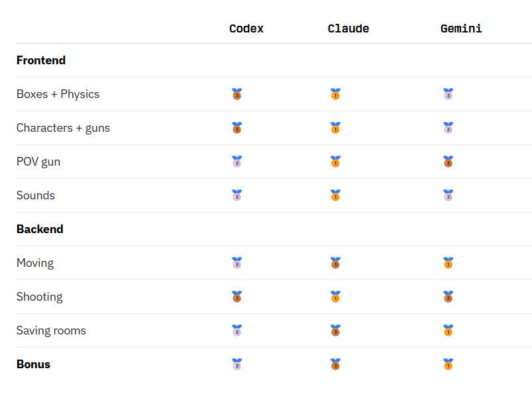Click the Frontend section heading
532x400 pixels.
click(41, 60)
